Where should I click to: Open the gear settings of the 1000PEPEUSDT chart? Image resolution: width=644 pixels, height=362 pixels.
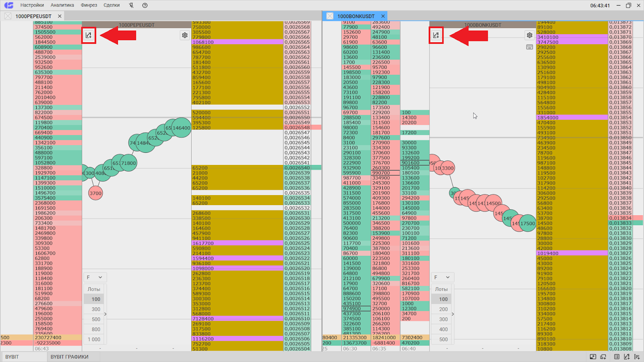(185, 35)
